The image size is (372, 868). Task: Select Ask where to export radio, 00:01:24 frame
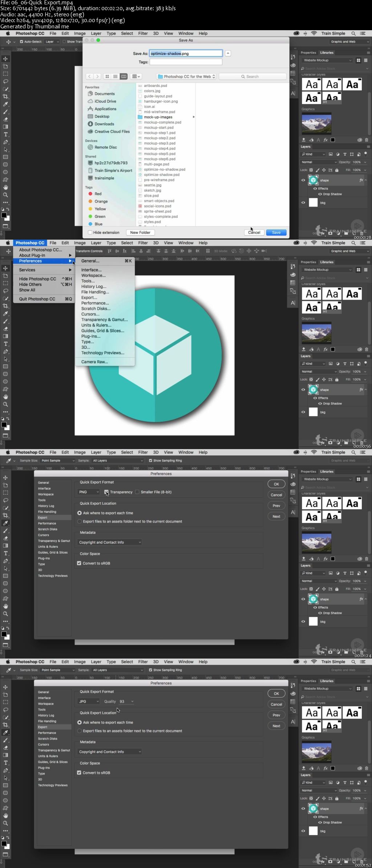point(79,513)
